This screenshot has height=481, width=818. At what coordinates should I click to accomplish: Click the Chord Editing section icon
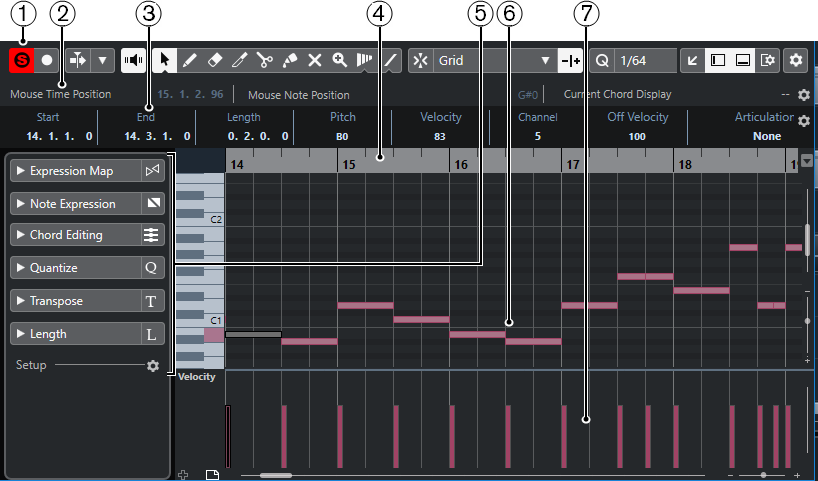click(151, 235)
